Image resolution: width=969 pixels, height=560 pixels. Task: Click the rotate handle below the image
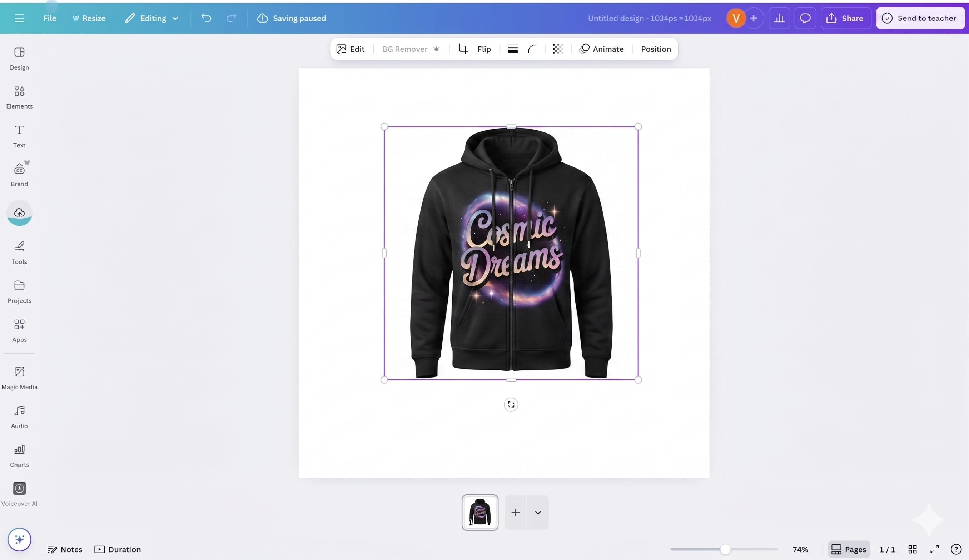511,404
